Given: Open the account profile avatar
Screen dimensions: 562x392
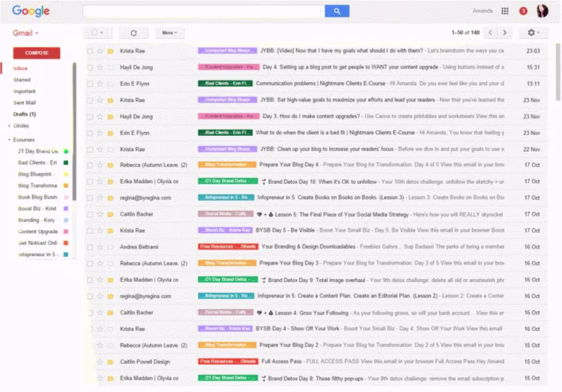Looking at the screenshot, I should tap(542, 11).
